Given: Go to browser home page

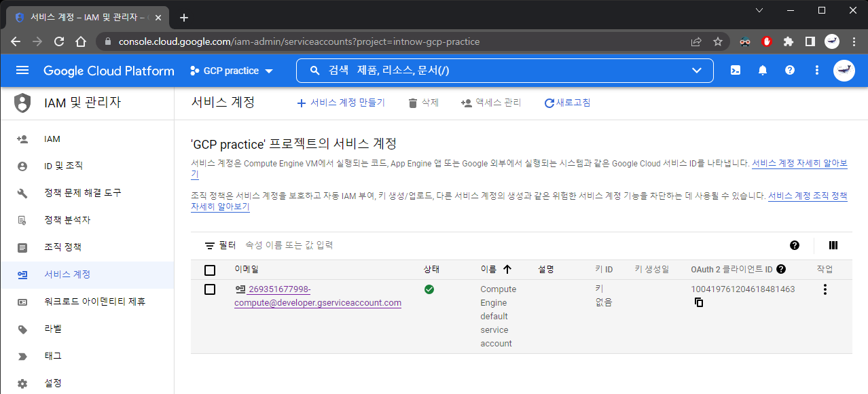Looking at the screenshot, I should [81, 41].
